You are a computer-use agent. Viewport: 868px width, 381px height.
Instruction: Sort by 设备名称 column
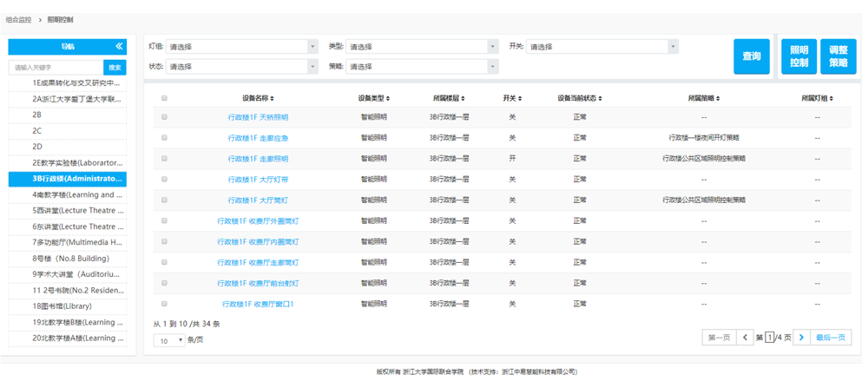[258, 98]
